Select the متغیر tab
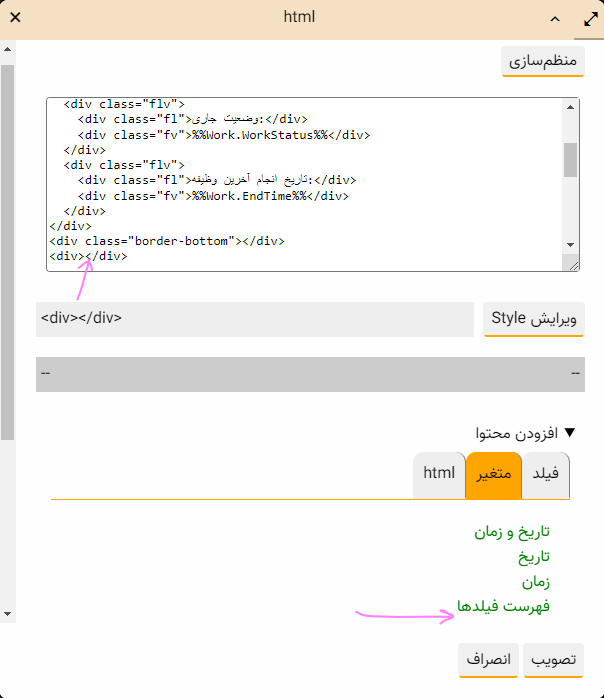Viewport: 604px width, 698px height. coord(493,474)
